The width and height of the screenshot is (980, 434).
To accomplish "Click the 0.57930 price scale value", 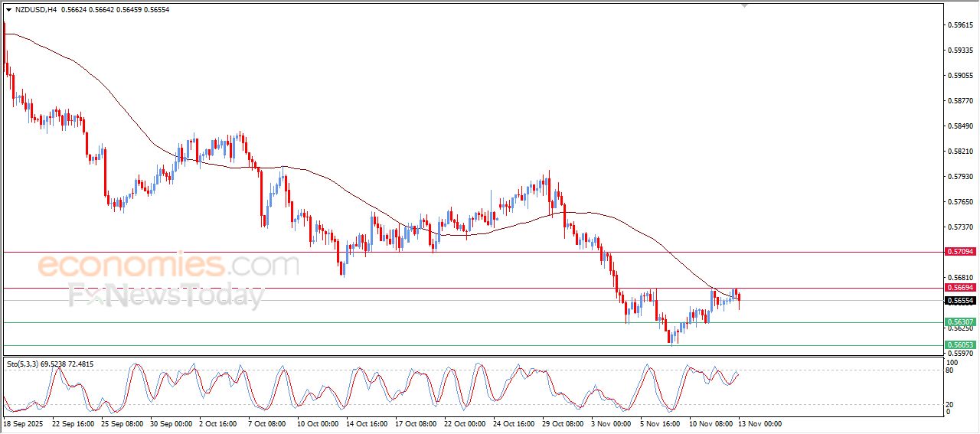I will coord(959,177).
